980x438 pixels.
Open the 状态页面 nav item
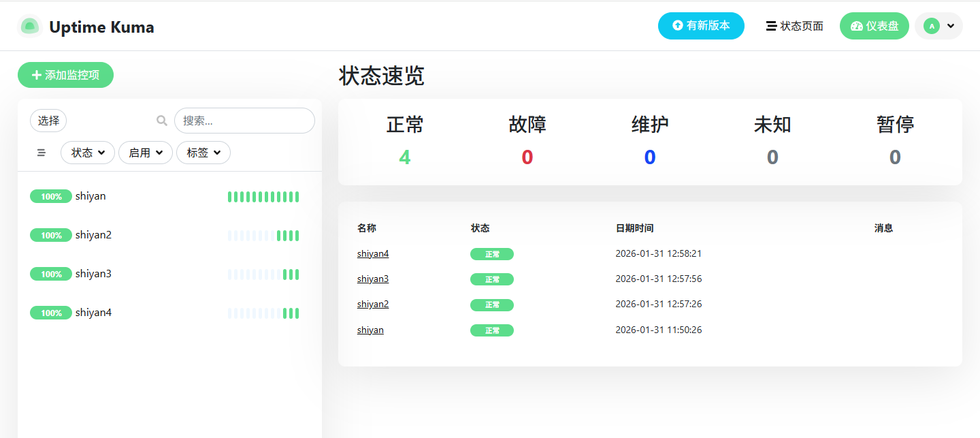[794, 26]
